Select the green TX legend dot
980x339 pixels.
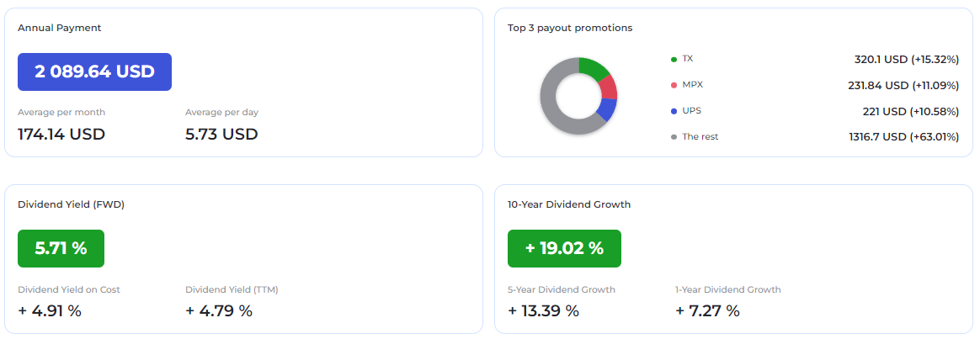click(674, 60)
